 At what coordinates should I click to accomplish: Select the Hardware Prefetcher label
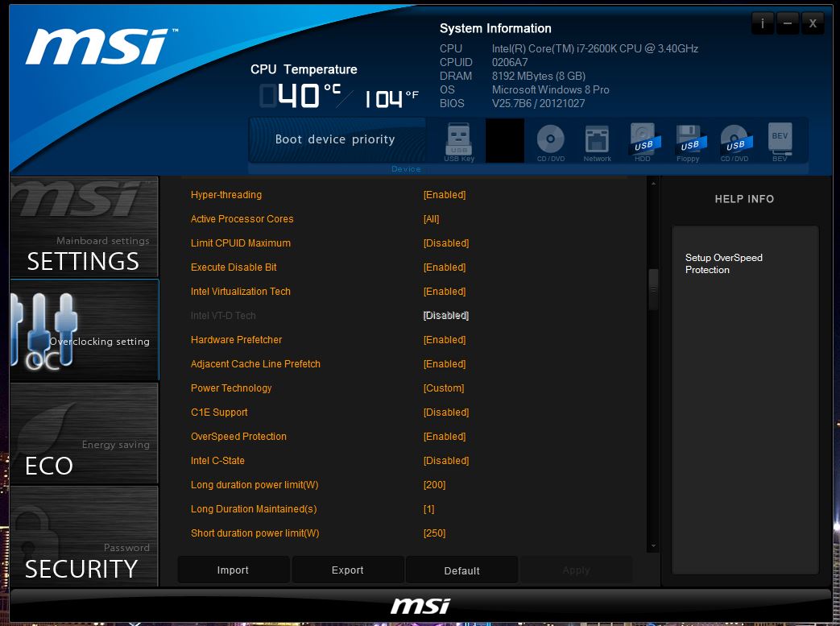pyautogui.click(x=236, y=339)
